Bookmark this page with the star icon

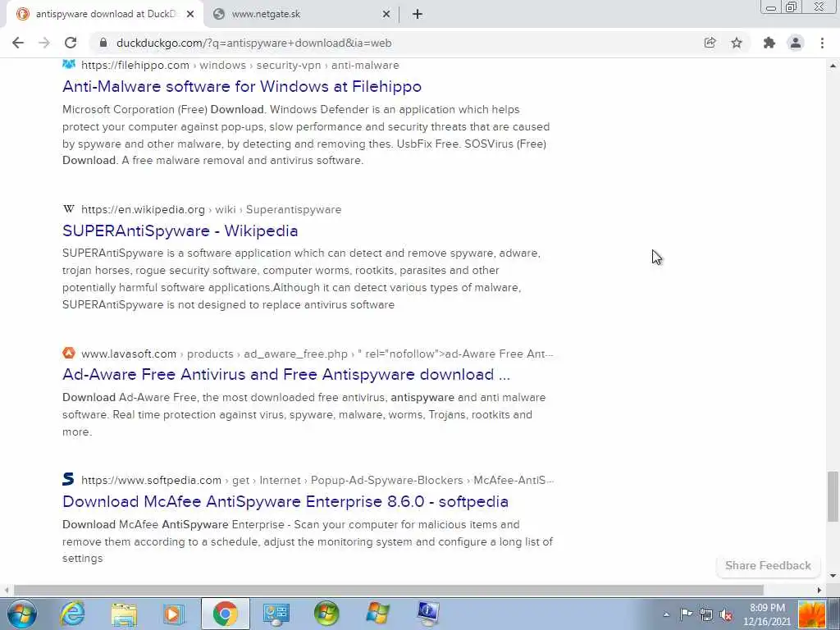pos(737,43)
